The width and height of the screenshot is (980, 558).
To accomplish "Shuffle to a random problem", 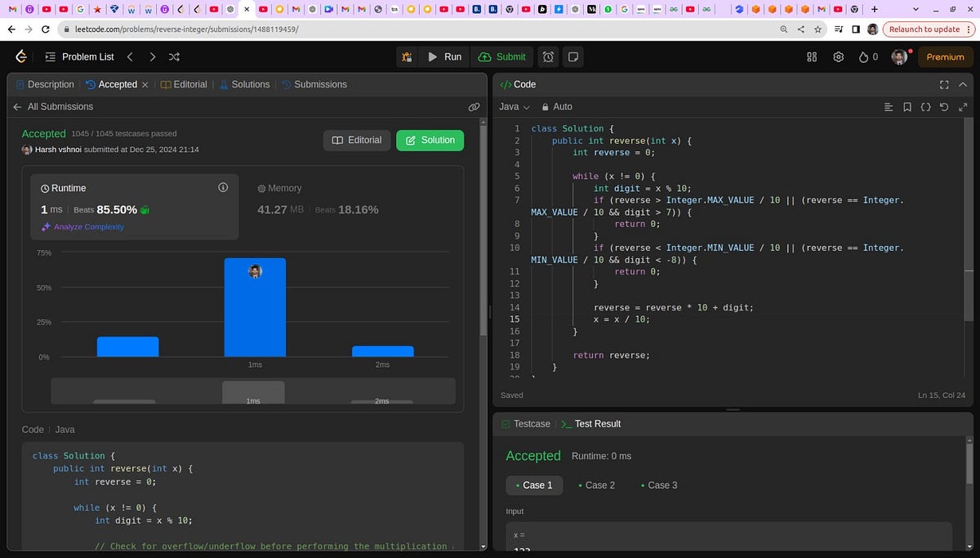I will (173, 56).
